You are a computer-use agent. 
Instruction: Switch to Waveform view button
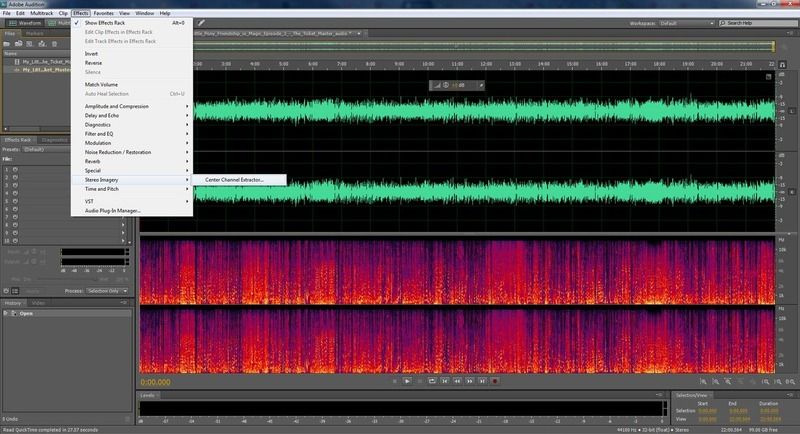point(24,23)
